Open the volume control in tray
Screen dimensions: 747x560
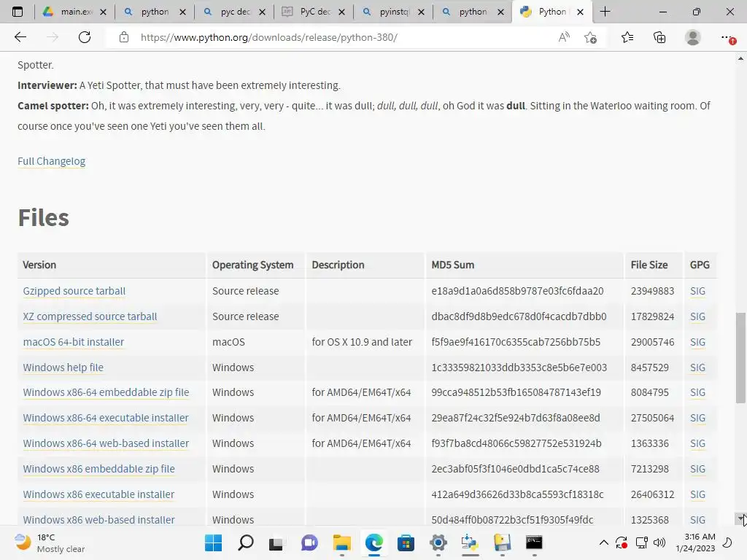click(x=659, y=542)
